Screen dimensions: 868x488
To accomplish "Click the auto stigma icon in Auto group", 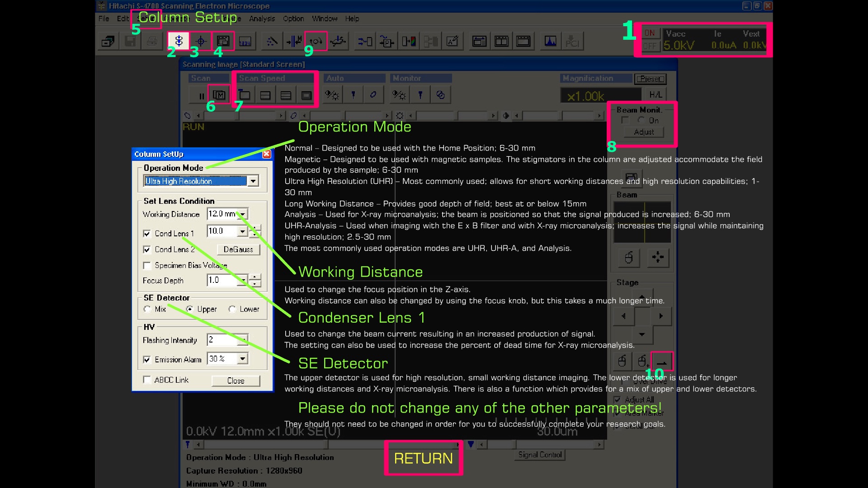I will (x=373, y=95).
